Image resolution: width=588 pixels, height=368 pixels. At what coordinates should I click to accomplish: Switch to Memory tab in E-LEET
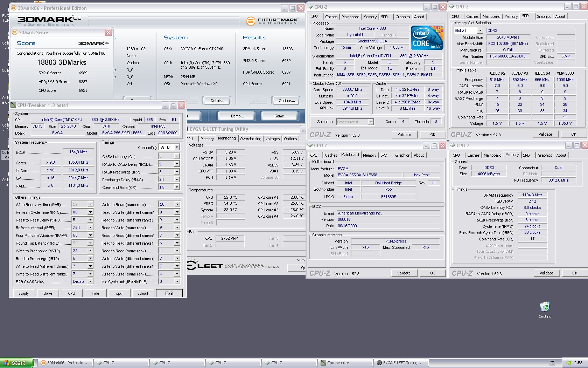point(207,139)
